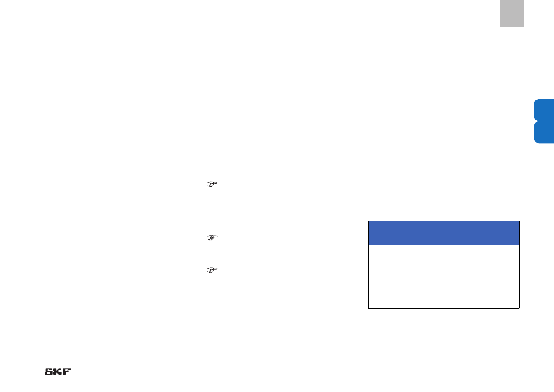Click the top-right corner of blue notice header
Screen dimensions: 554x392
click(x=519, y=221)
